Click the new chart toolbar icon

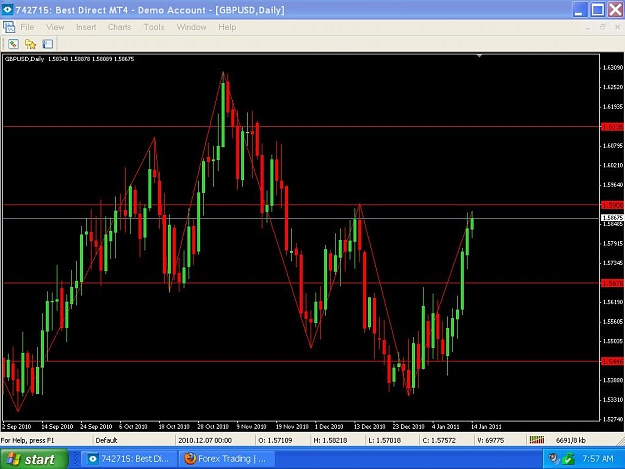pyautogui.click(x=14, y=44)
